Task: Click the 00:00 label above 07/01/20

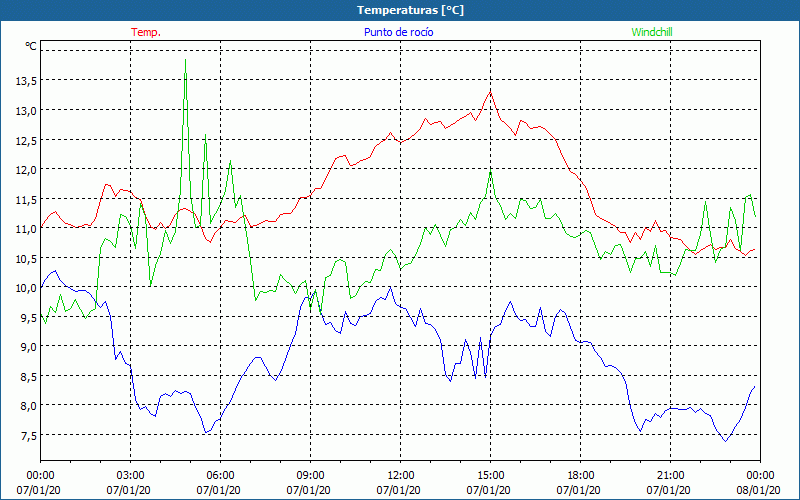Action: coord(40,475)
